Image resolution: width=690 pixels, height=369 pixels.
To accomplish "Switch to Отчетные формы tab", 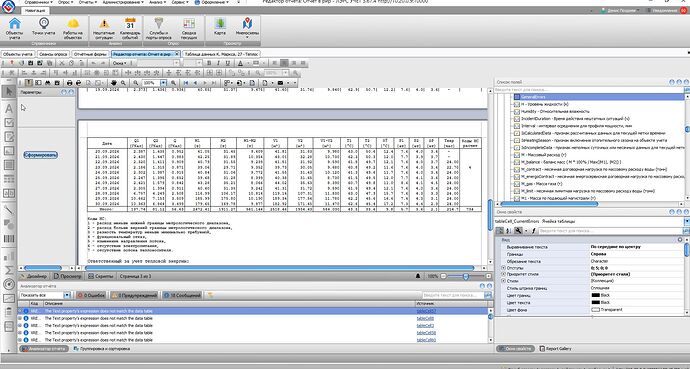I will 90,54.
